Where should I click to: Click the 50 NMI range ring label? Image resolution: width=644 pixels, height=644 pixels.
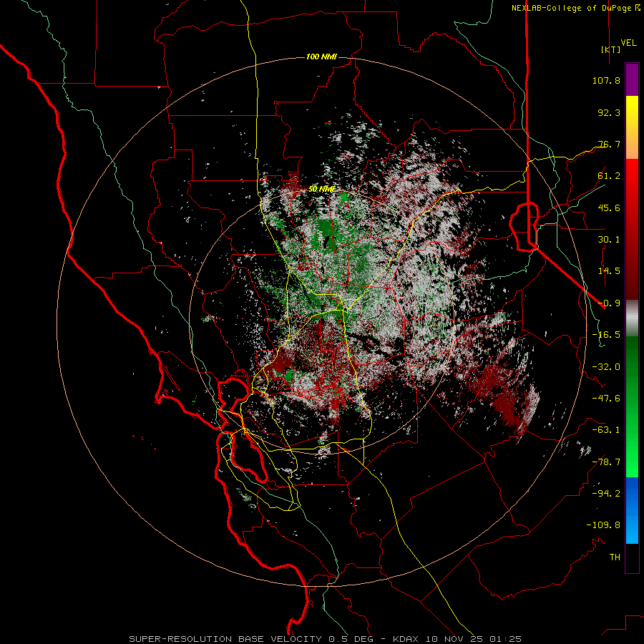[321, 189]
